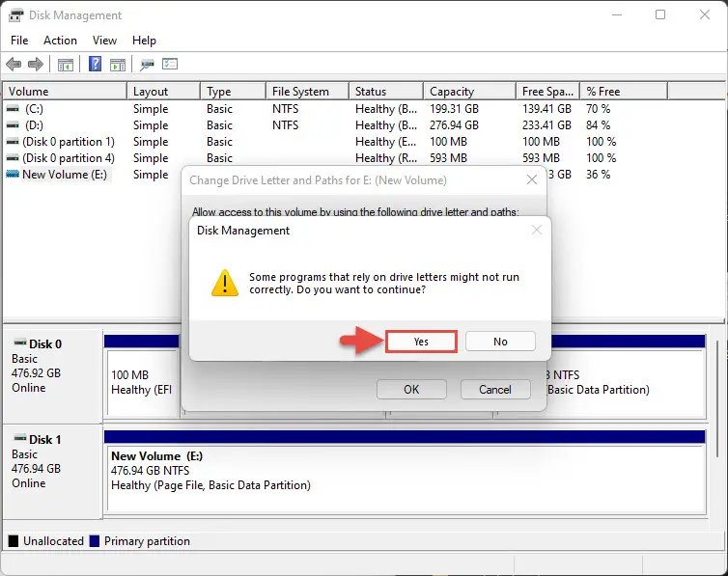Click the 593 MB capacity cell
The image size is (728, 576).
coord(449,158)
